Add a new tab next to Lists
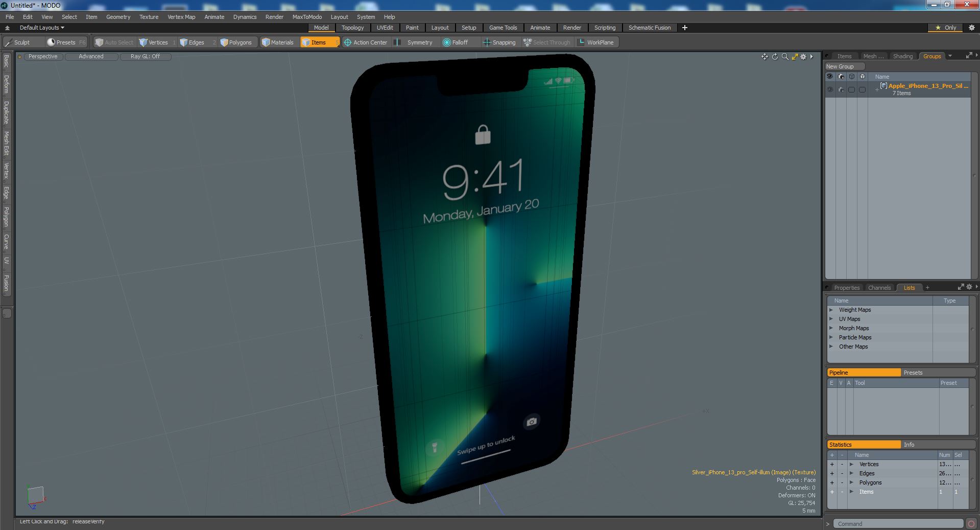 point(927,288)
